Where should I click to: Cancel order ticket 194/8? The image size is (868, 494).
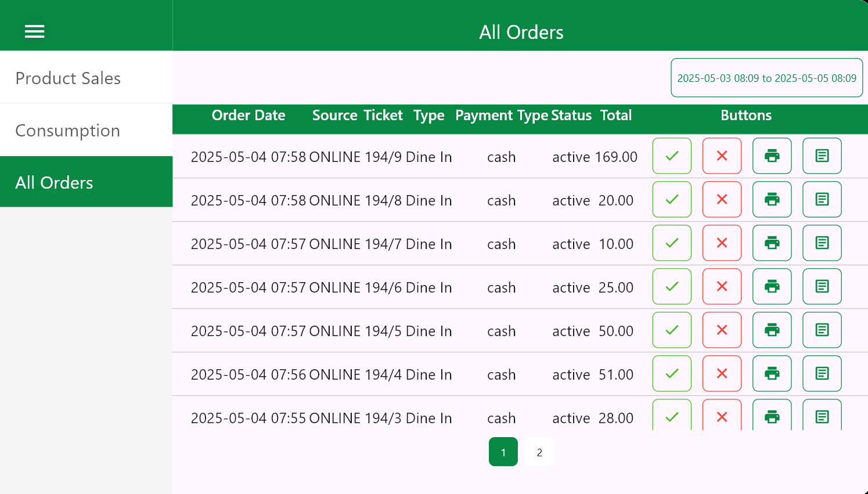tap(722, 199)
